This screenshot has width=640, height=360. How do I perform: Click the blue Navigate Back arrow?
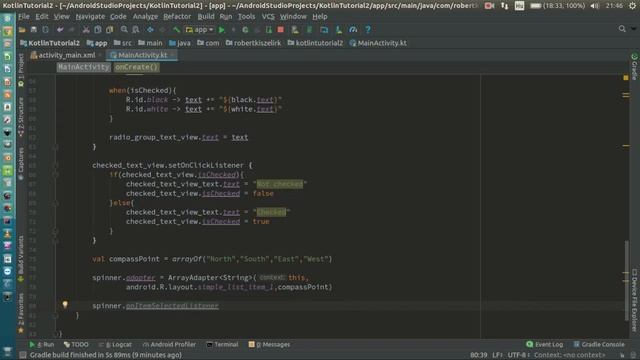point(150,29)
